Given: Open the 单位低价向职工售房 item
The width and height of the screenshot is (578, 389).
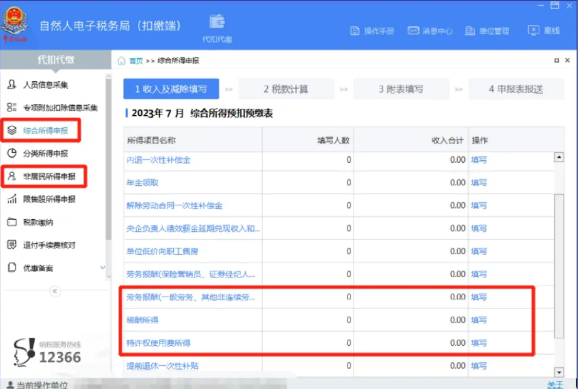Looking at the screenshot, I should (x=162, y=251).
